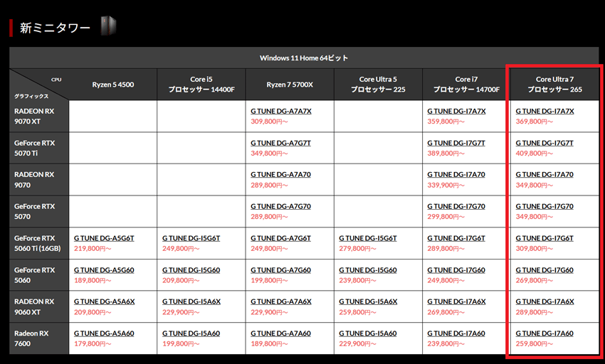Open the G TUNE DG-A7G60 link
605x364 pixels.
[x=280, y=270]
